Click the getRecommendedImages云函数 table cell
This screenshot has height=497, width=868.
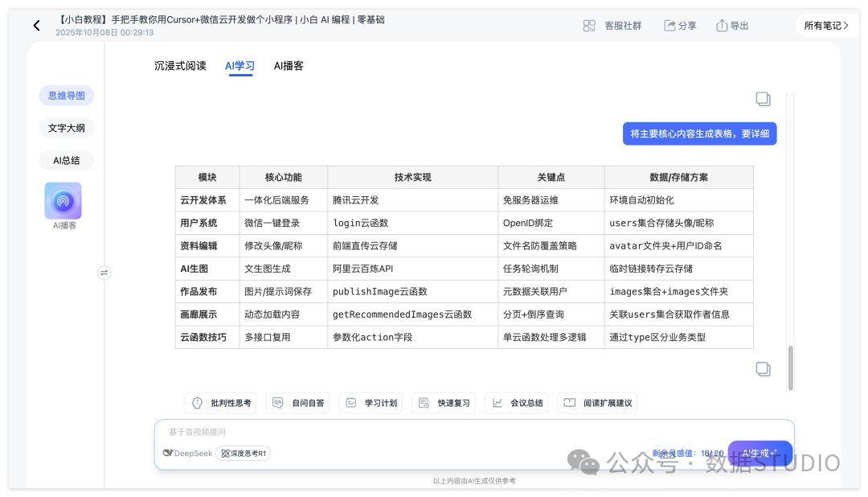(x=413, y=314)
